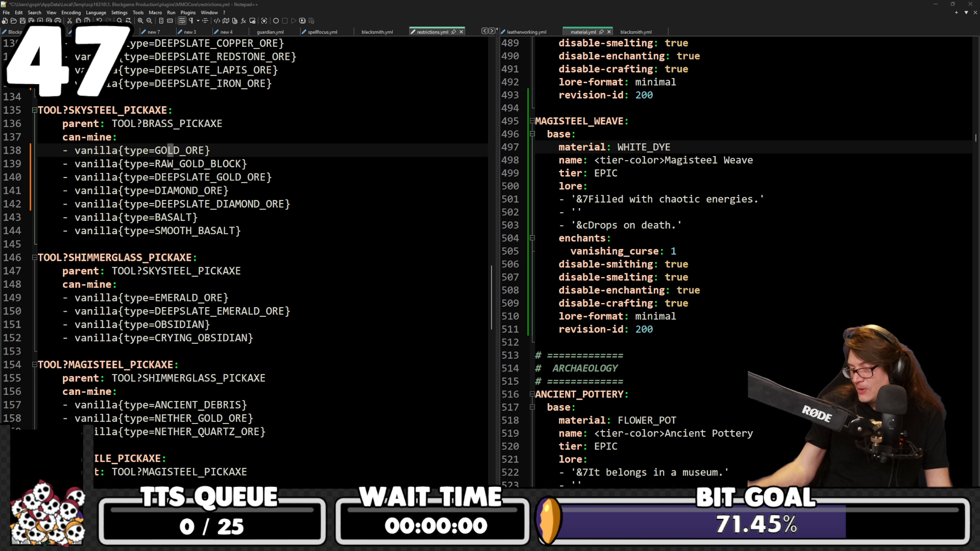The width and height of the screenshot is (980, 551).
Task: Click the Document Map toolbar icon
Action: tap(226, 21)
